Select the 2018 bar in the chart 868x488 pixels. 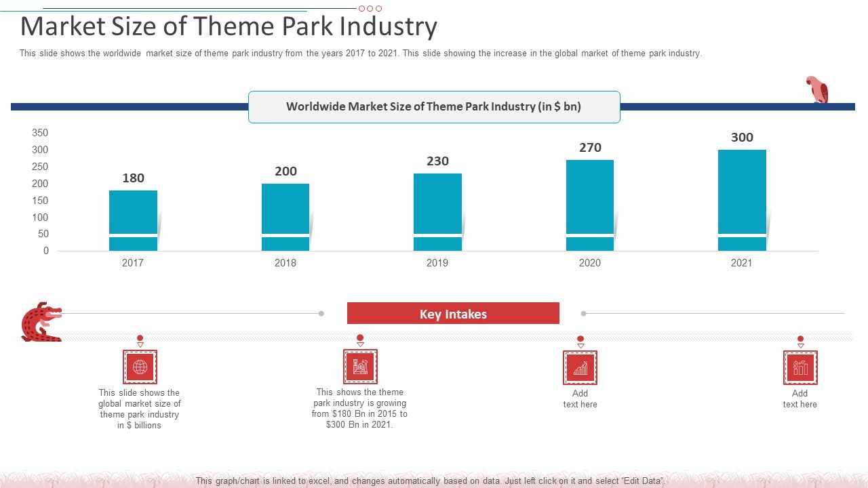(285, 217)
